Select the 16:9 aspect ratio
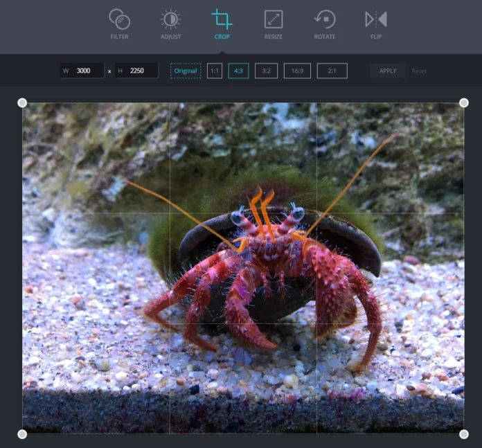This screenshot has width=482, height=448. point(297,71)
